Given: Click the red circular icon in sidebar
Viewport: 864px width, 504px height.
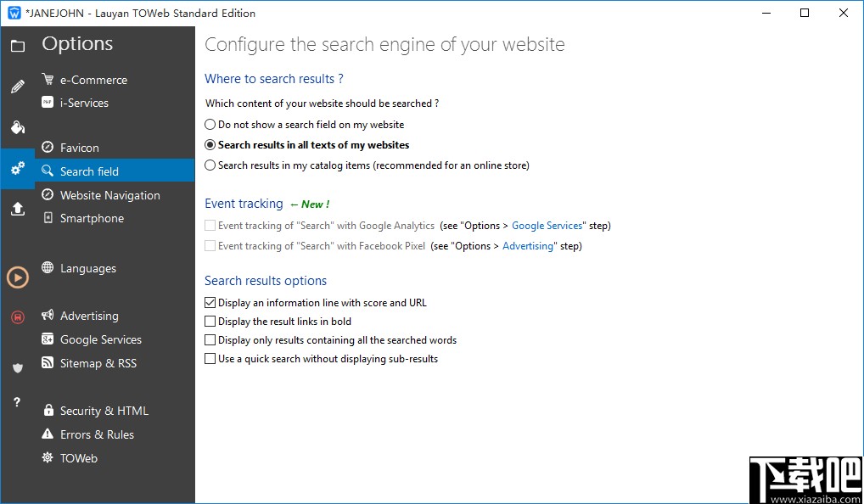Looking at the screenshot, I should 17,316.
